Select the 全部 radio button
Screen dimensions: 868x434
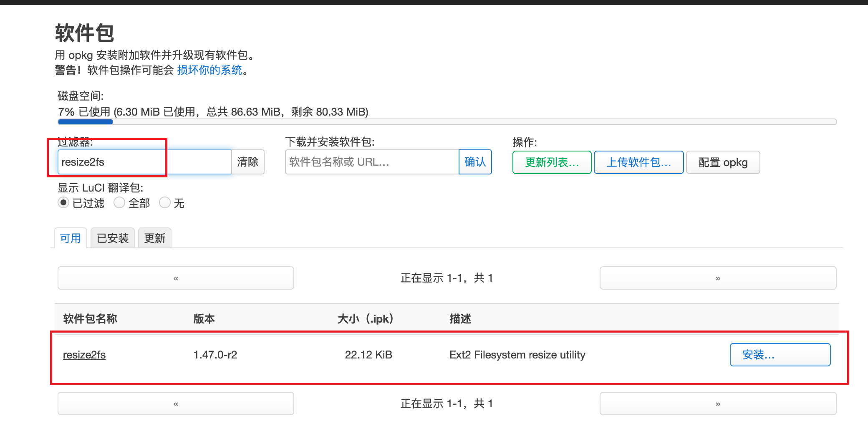[119, 203]
